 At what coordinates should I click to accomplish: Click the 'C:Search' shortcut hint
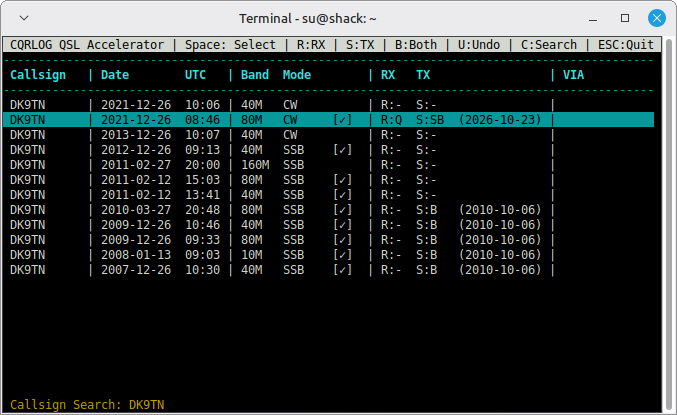point(549,45)
